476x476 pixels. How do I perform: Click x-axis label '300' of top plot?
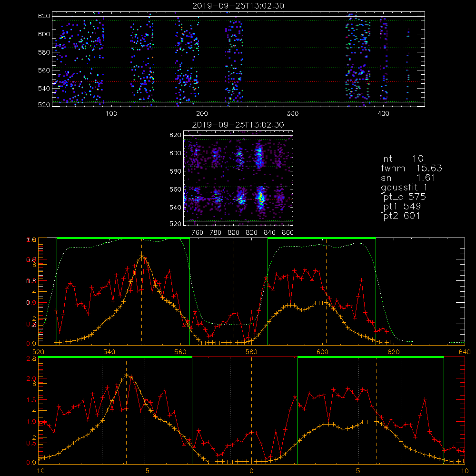click(x=293, y=114)
